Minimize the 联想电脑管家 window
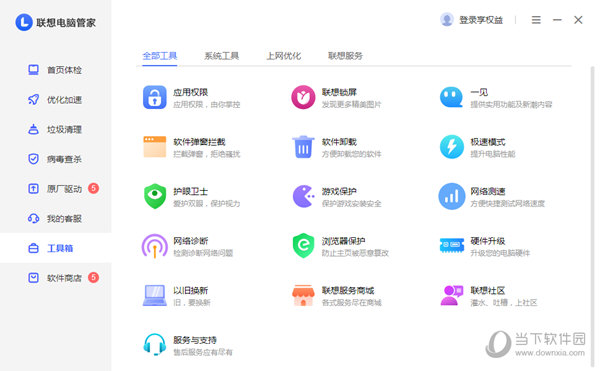This screenshot has height=371, width=600. coord(557,20)
